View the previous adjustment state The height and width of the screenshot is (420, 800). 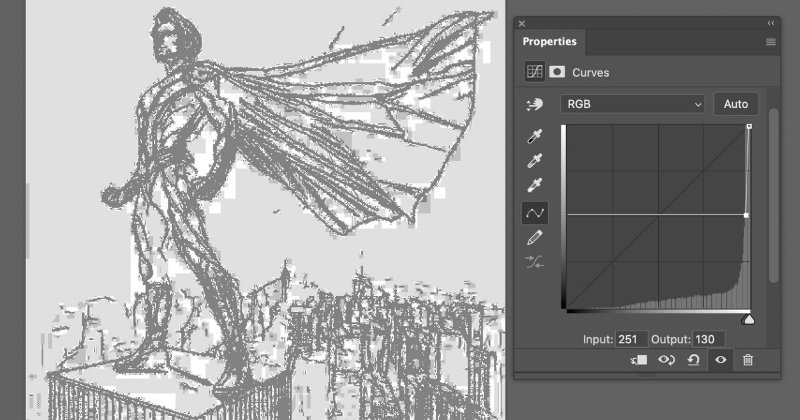pyautogui.click(x=666, y=360)
